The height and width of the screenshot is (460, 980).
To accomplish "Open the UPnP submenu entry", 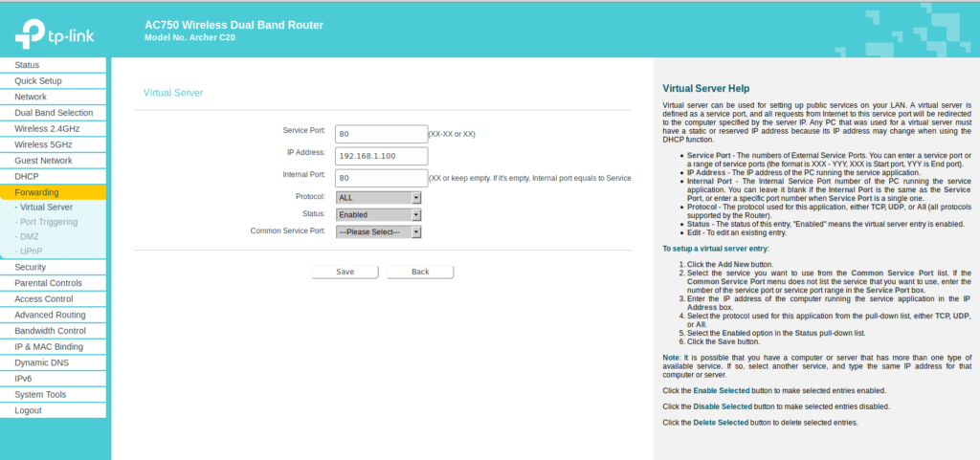I will pyautogui.click(x=30, y=251).
